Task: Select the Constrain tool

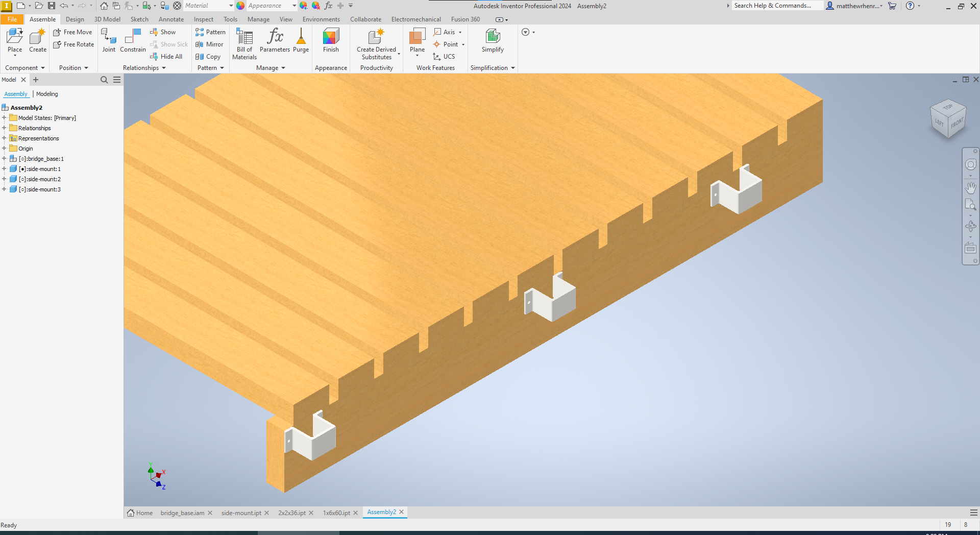Action: tap(133, 40)
